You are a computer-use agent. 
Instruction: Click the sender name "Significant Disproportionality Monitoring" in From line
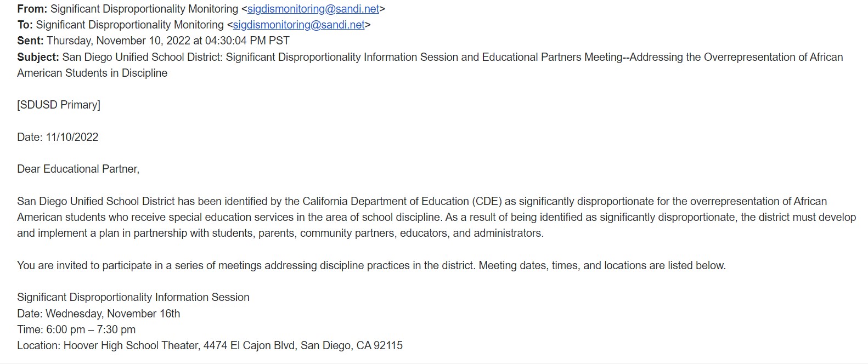[144, 9]
